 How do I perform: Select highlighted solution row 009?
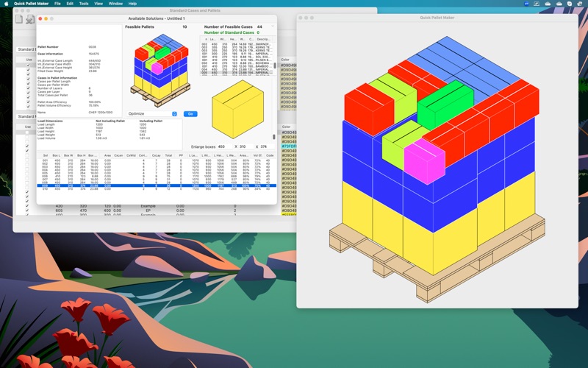pos(157,185)
